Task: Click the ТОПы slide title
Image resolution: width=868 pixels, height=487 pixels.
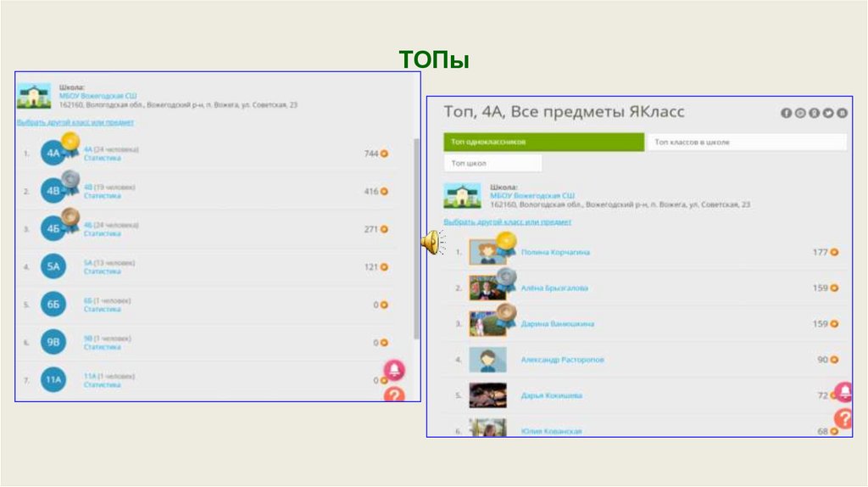Action: 434,59
